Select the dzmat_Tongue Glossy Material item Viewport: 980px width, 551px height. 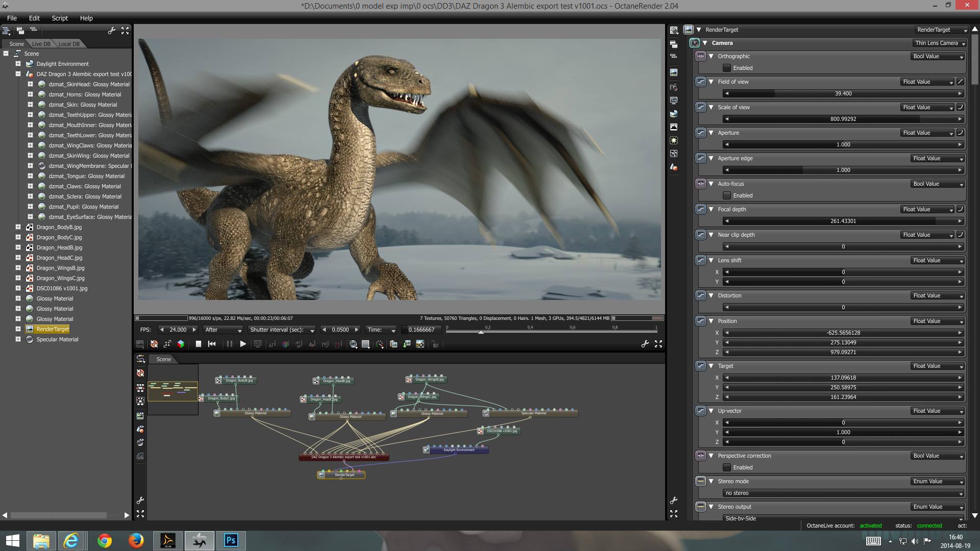pos(86,176)
